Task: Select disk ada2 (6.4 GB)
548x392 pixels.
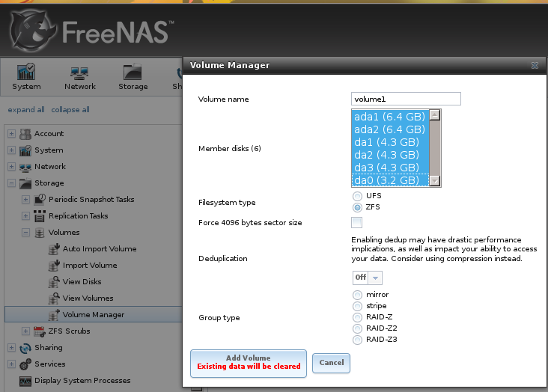Action: tap(390, 129)
